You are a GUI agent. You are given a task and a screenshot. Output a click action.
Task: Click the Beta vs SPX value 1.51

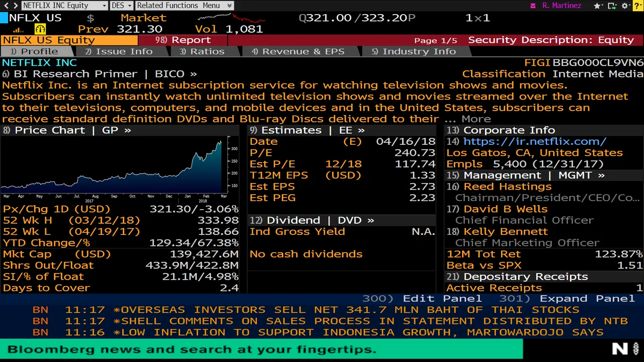tap(630, 265)
